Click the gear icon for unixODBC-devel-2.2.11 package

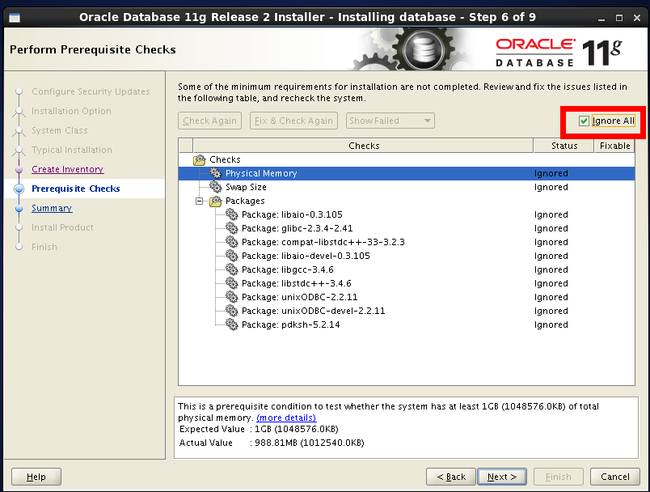pyautogui.click(x=232, y=310)
